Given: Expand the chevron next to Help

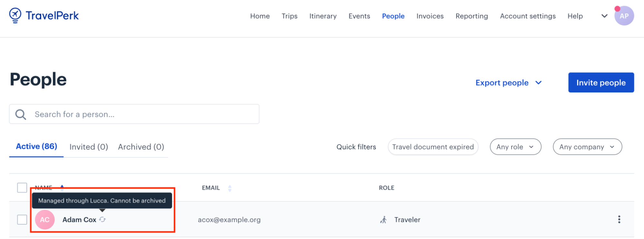Looking at the screenshot, I should coord(604,16).
